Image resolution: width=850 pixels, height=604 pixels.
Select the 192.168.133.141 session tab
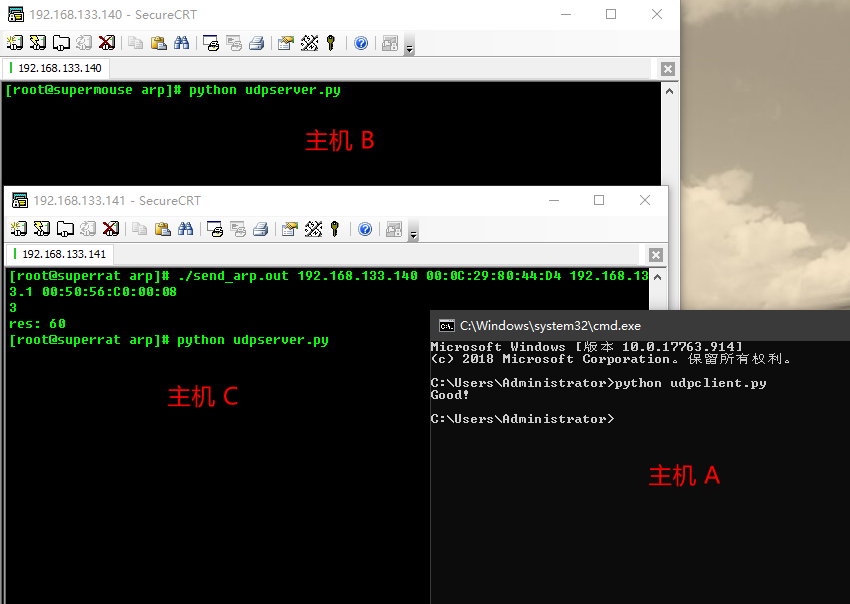point(60,254)
